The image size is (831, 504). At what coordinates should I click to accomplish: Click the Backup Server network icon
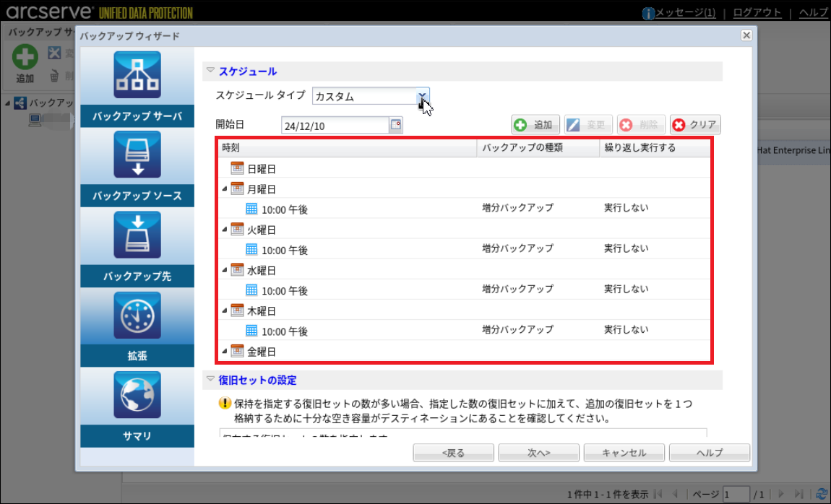(137, 75)
